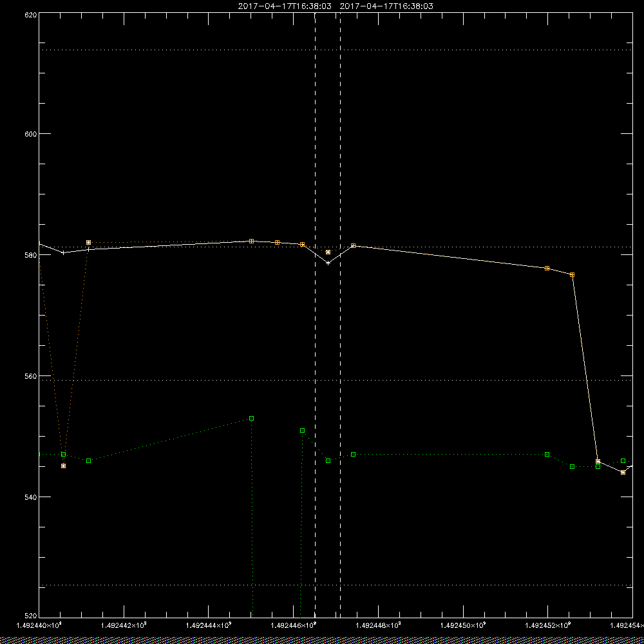Click the y-axis label 540
The height and width of the screenshot is (644, 644).
[x=31, y=497]
